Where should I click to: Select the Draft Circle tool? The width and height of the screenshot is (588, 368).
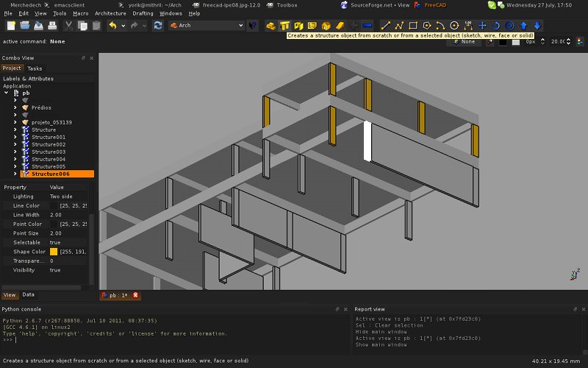[454, 26]
